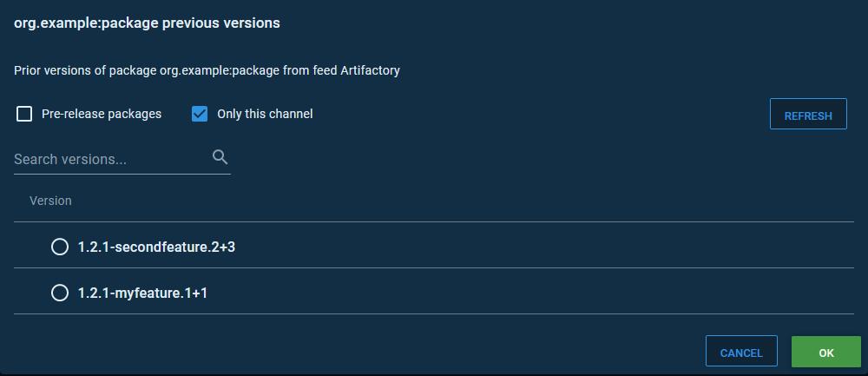Select the 1.2.1-secondfeature.2+3 radio button

pyautogui.click(x=60, y=247)
